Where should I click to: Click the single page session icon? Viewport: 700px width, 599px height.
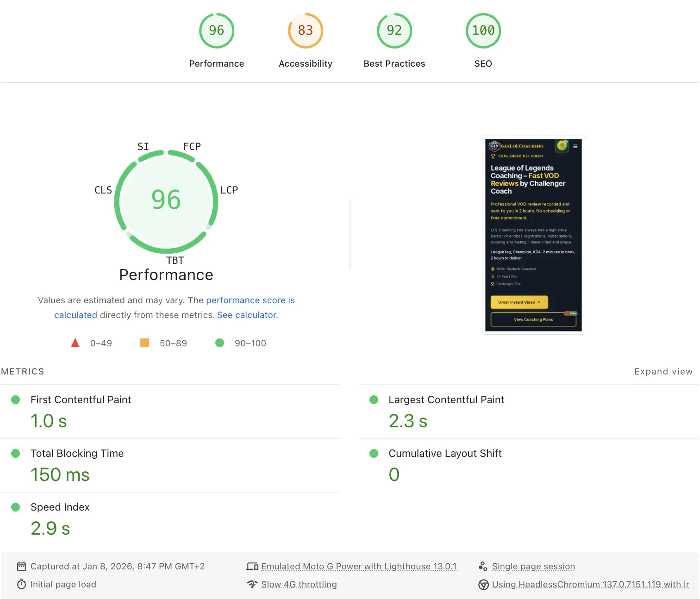pos(483,566)
